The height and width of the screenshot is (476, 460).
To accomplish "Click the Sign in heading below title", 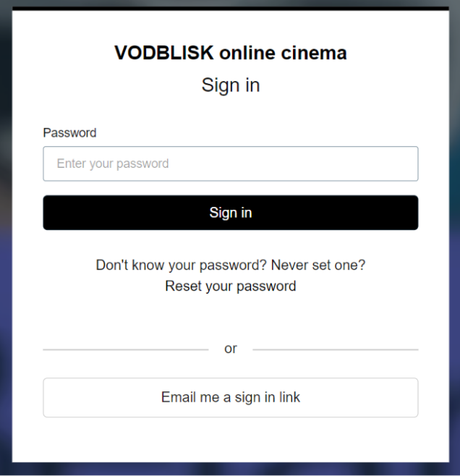I will 230,85.
